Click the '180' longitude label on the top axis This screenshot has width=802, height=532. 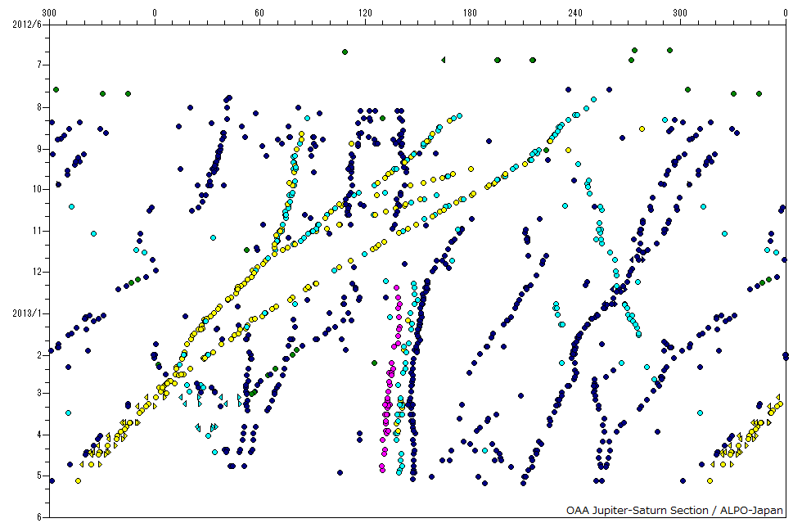[x=470, y=13]
